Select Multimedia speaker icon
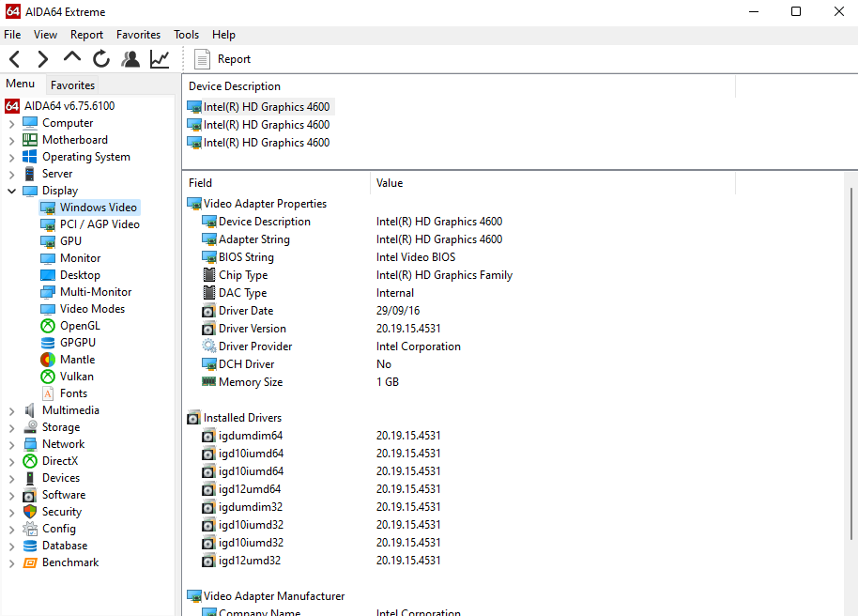Image resolution: width=858 pixels, height=616 pixels. point(29,410)
